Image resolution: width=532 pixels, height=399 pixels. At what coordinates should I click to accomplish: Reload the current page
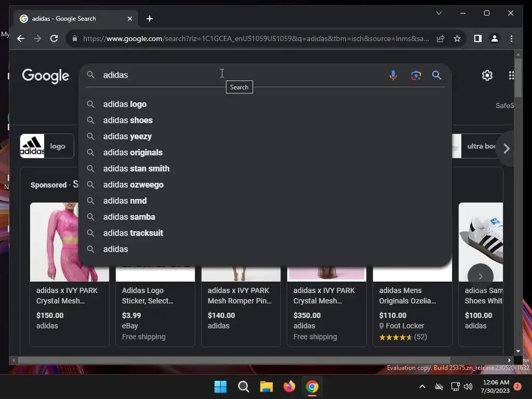pyautogui.click(x=54, y=38)
